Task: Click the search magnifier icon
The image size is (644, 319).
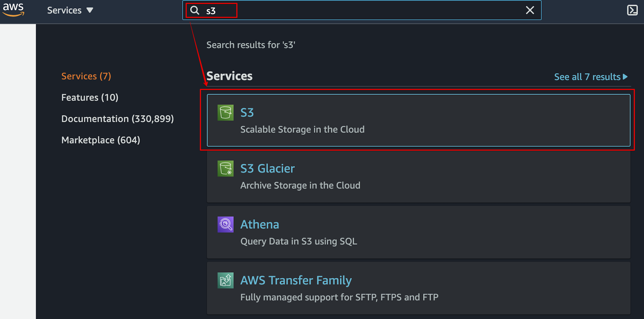Action: (x=195, y=10)
